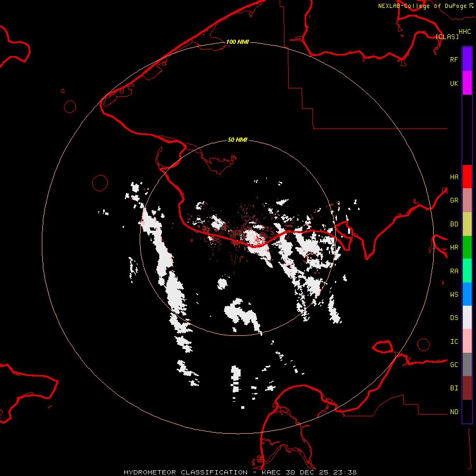This screenshot has width=476, height=476.
Task: Select the WS legend label
Action: 454,294
